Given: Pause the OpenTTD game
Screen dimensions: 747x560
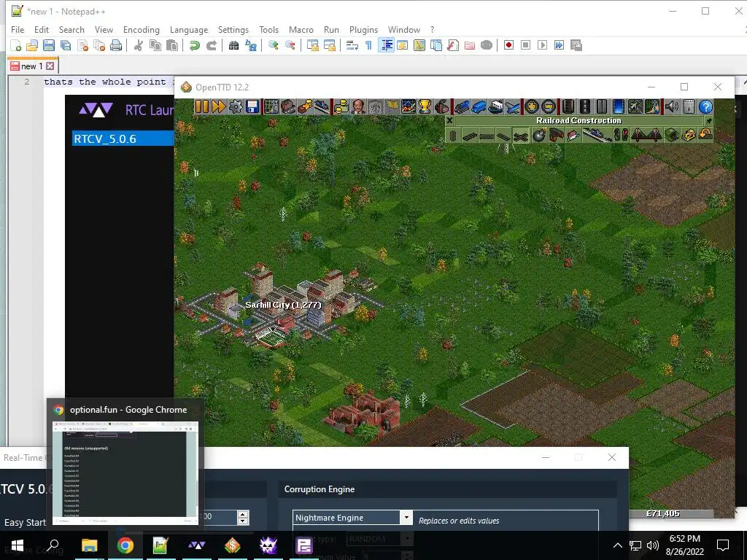Looking at the screenshot, I should tap(202, 106).
